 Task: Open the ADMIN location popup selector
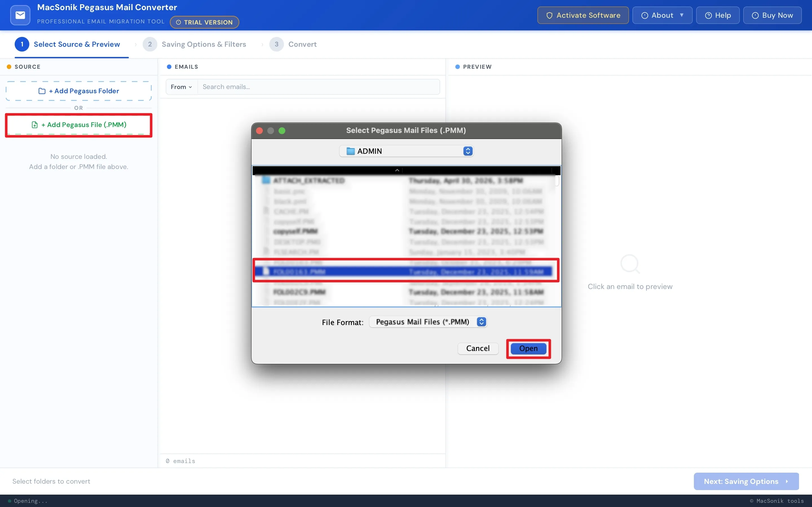pyautogui.click(x=406, y=151)
